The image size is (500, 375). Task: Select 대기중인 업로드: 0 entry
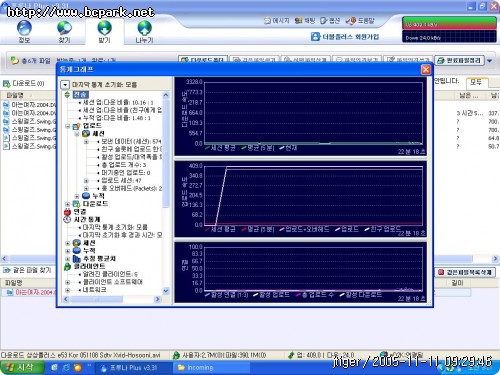[x=126, y=173]
